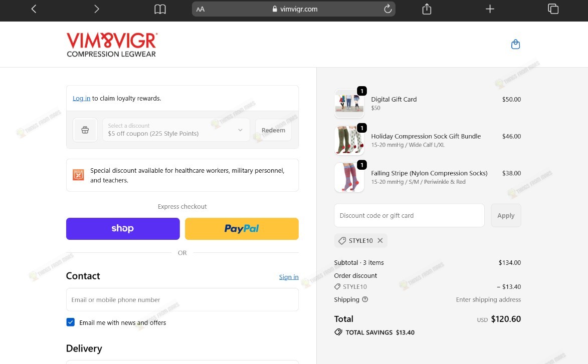Viewport: 588px width, 364px height.
Task: Click the Digital Gift Card thumbnail
Action: (349, 103)
